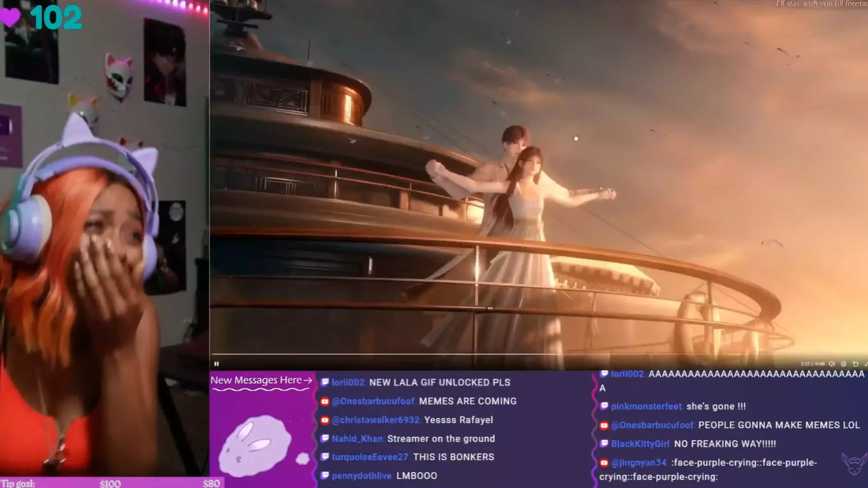Click the message 'NO FREAKING WAY!!!!!'
Viewport: 868px width, 488px height.
(725, 444)
